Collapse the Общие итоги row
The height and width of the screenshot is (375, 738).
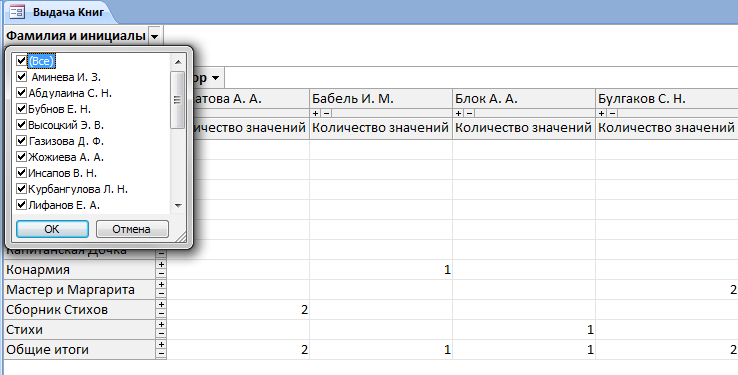coord(161,353)
